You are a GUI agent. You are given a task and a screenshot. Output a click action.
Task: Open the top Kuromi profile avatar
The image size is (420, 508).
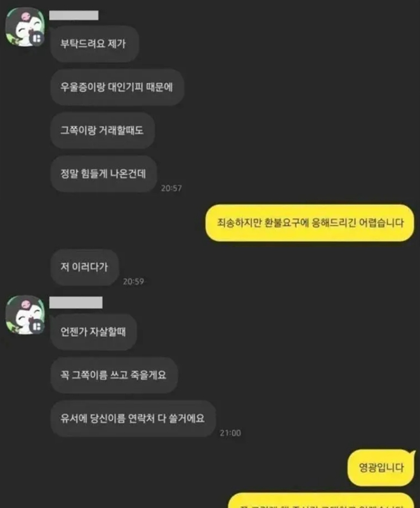25,27
